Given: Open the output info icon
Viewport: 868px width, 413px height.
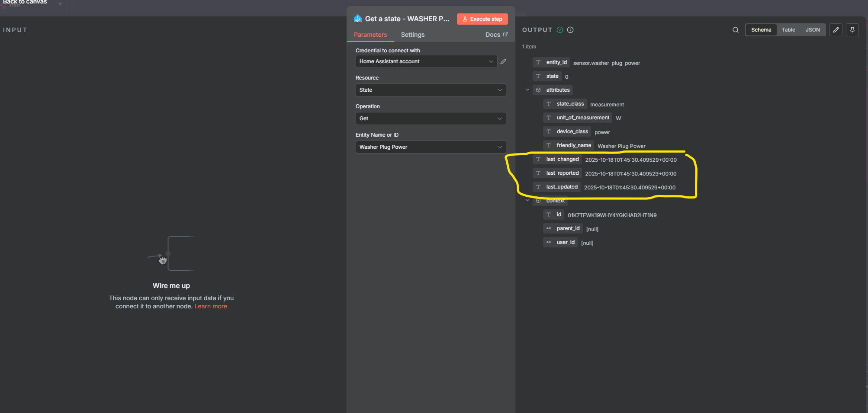Looking at the screenshot, I should (570, 30).
